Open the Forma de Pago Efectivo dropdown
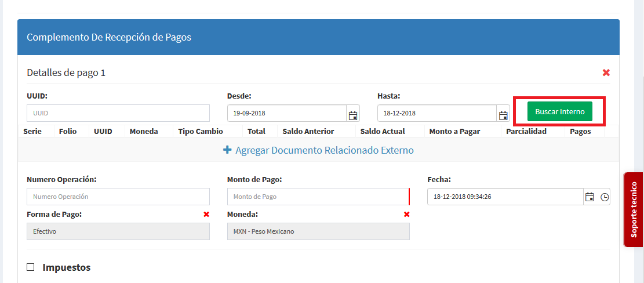 coord(118,231)
